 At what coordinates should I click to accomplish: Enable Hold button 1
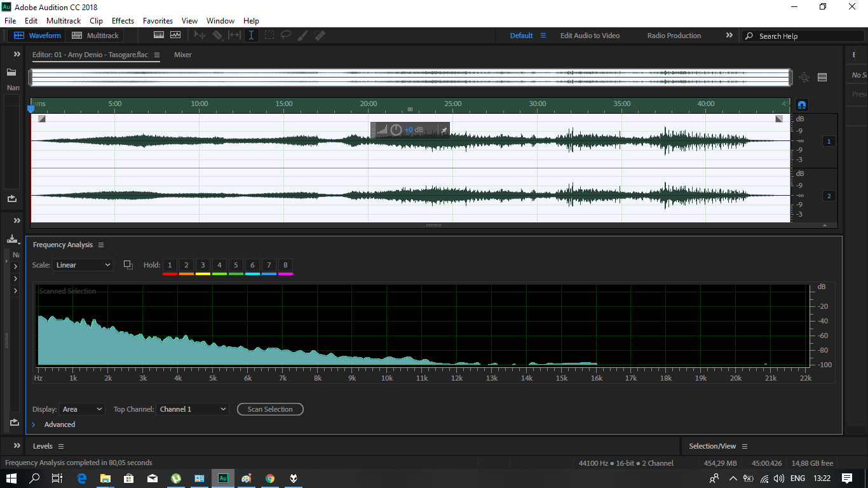tap(170, 265)
